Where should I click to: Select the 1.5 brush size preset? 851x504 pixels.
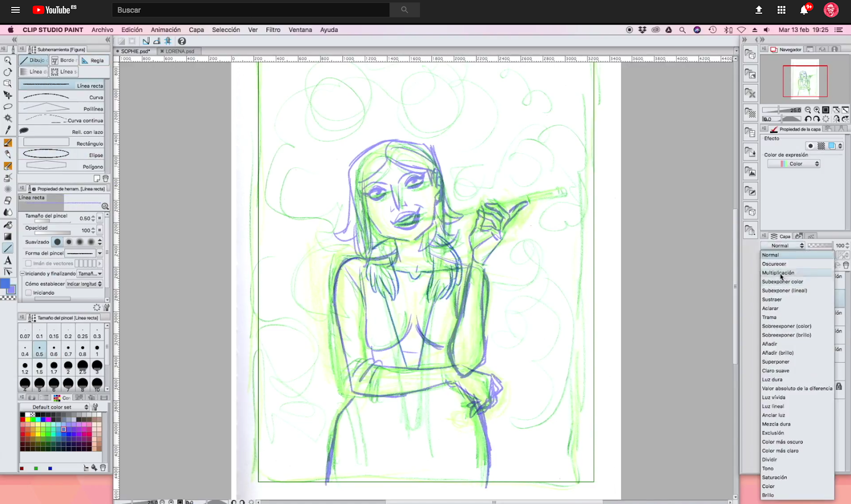click(39, 368)
